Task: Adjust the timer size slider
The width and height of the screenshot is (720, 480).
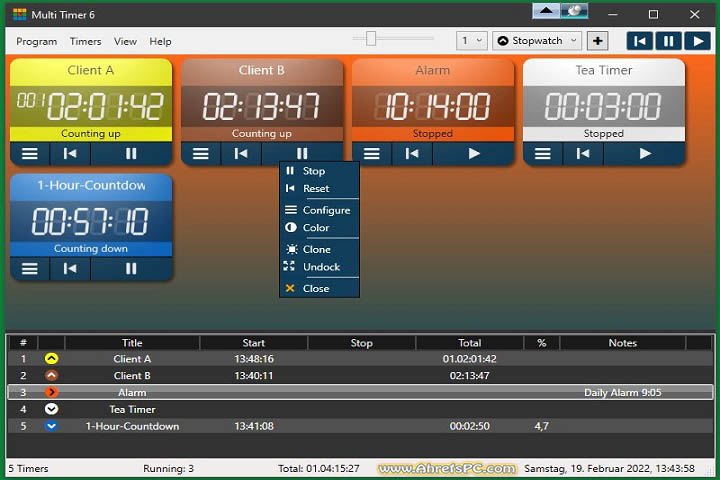Action: coord(371,39)
